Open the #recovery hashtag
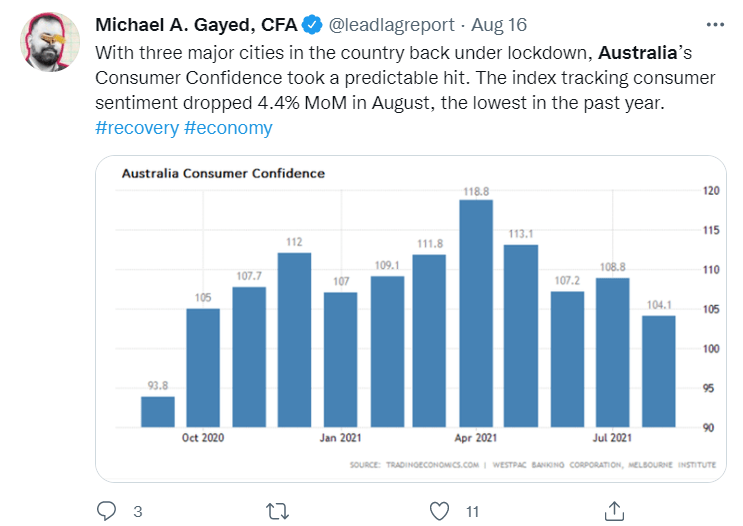The width and height of the screenshot is (743, 526). tap(136, 128)
